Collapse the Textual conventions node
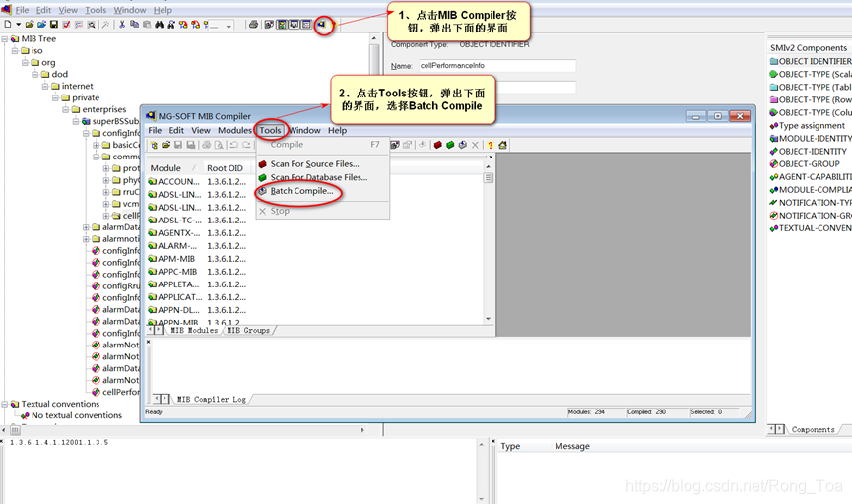 point(4,404)
